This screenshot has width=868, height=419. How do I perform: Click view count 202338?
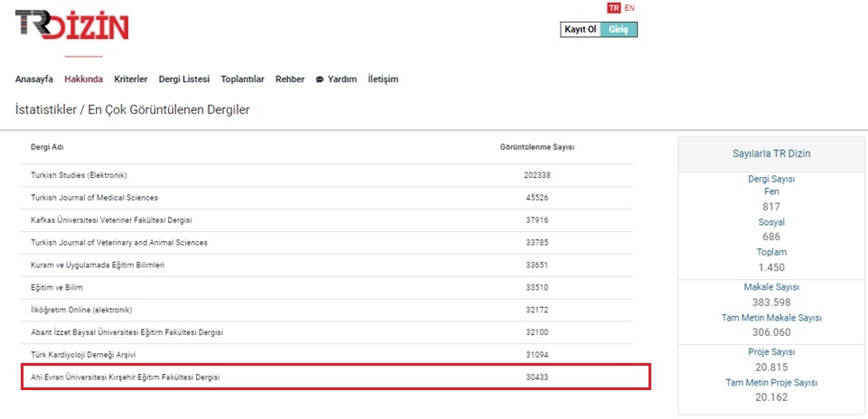(x=537, y=175)
